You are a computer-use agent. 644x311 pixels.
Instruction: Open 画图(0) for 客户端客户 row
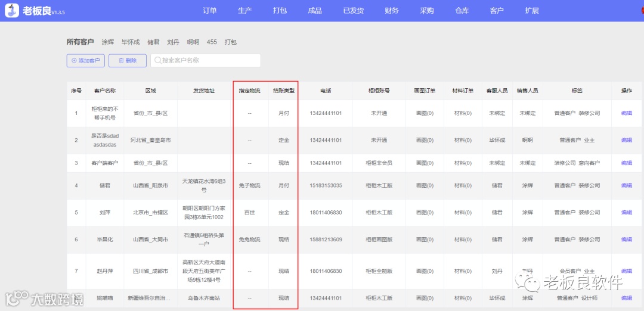425,163
